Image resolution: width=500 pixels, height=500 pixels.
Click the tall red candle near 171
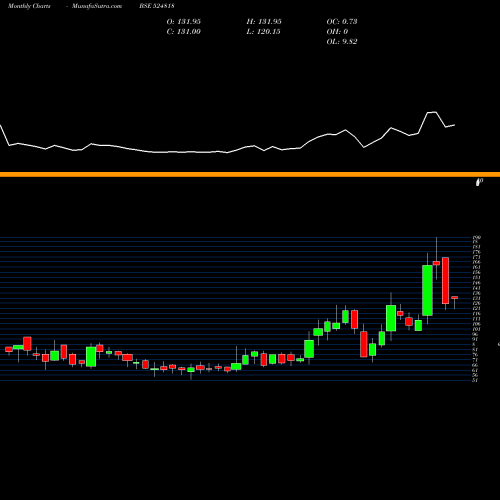445,281
